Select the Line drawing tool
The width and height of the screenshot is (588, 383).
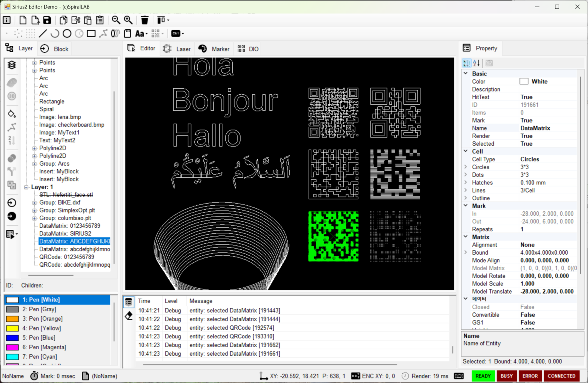click(43, 34)
